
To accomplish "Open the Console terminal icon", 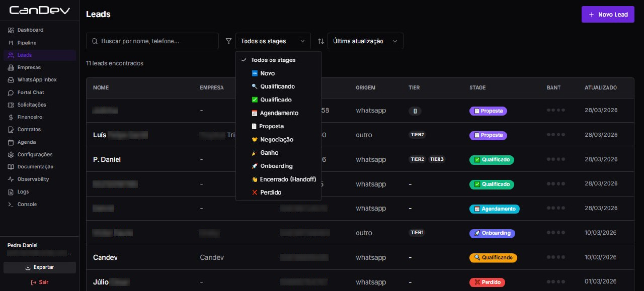I will pyautogui.click(x=11, y=205).
